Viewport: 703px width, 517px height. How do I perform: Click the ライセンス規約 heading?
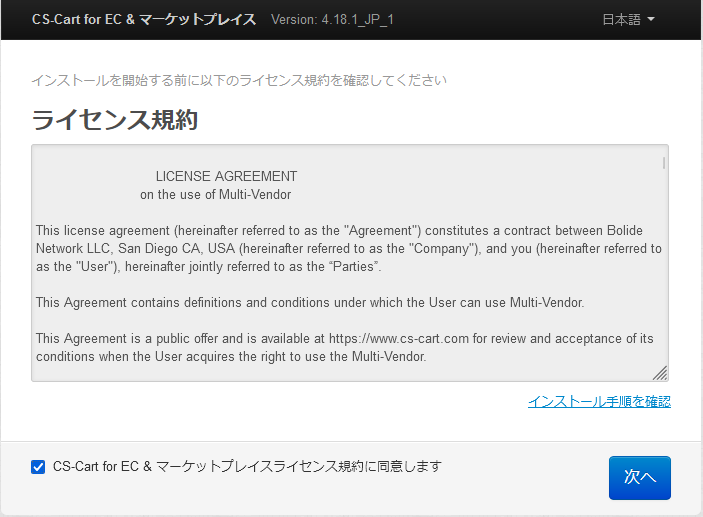[x=115, y=120]
